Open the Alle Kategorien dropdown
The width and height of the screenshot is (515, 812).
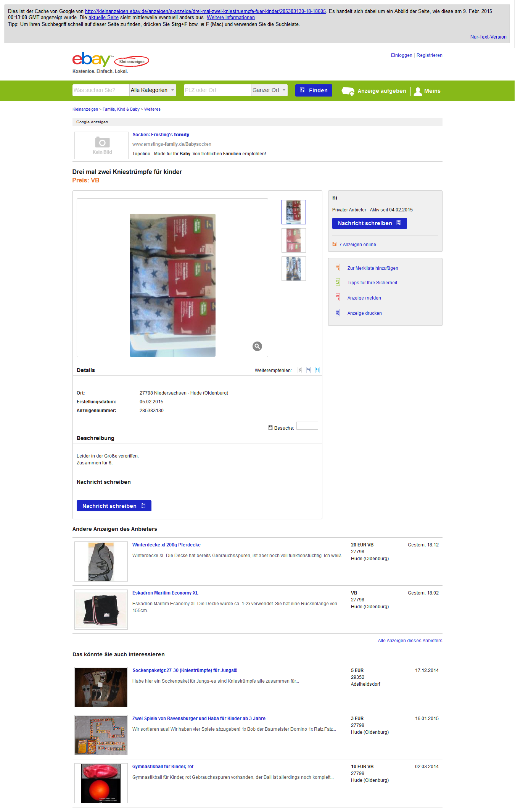[153, 90]
